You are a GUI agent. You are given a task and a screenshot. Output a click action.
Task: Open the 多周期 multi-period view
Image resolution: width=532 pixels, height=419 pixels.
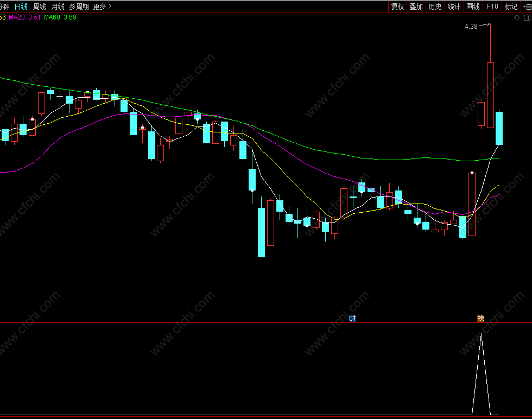[79, 7]
